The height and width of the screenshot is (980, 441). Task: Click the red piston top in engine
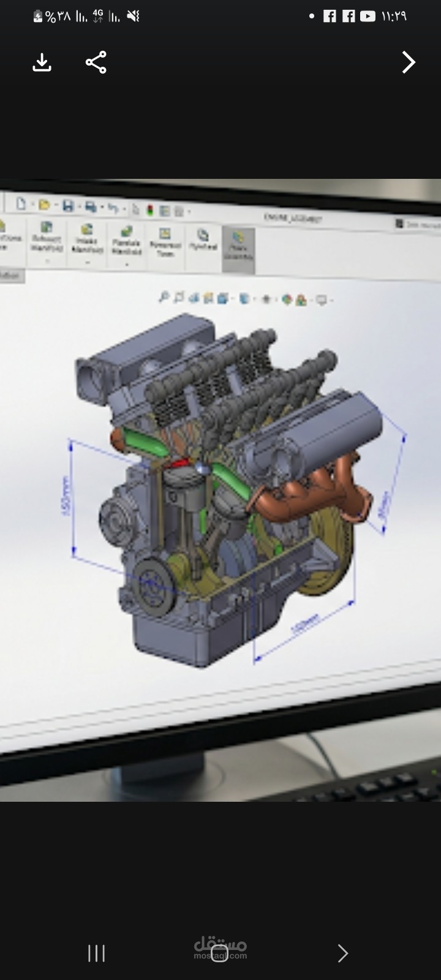click(180, 464)
